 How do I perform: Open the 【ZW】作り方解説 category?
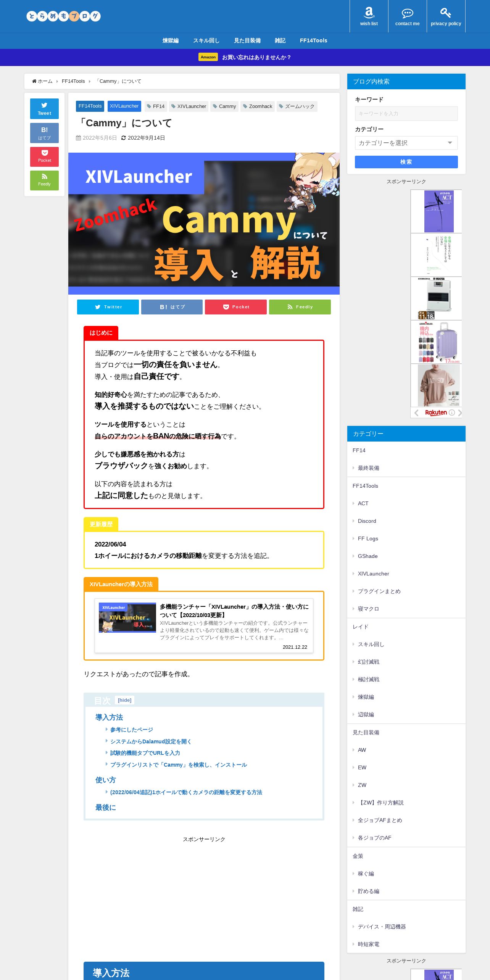click(380, 803)
